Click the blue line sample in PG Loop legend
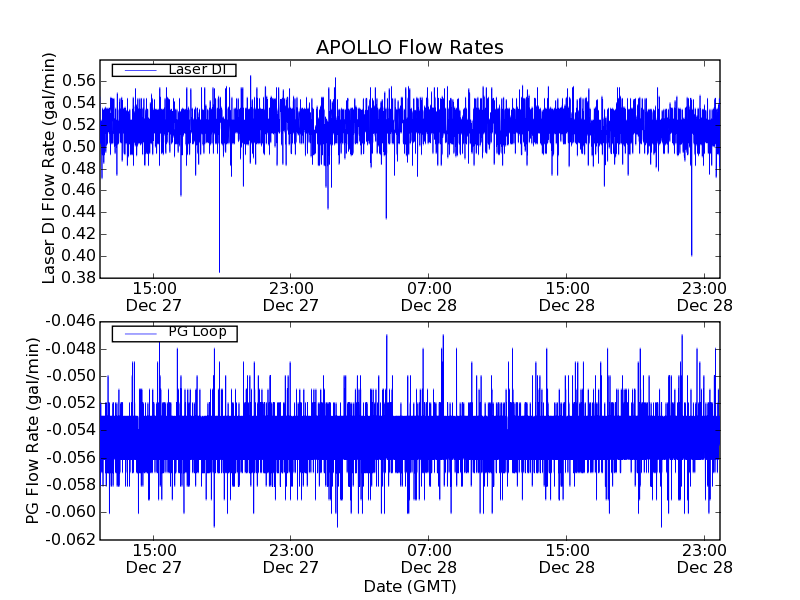Screen dimensions: 800x600 coord(141,334)
